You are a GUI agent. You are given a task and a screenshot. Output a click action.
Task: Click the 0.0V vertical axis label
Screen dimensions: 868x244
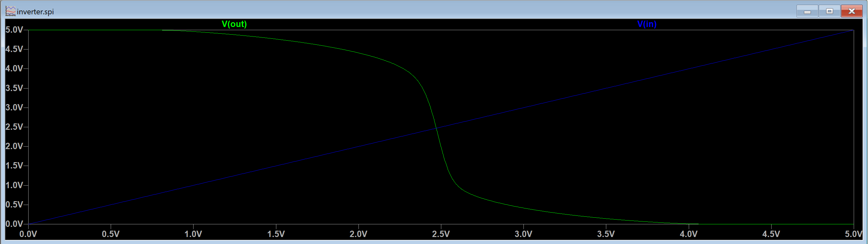(x=14, y=224)
